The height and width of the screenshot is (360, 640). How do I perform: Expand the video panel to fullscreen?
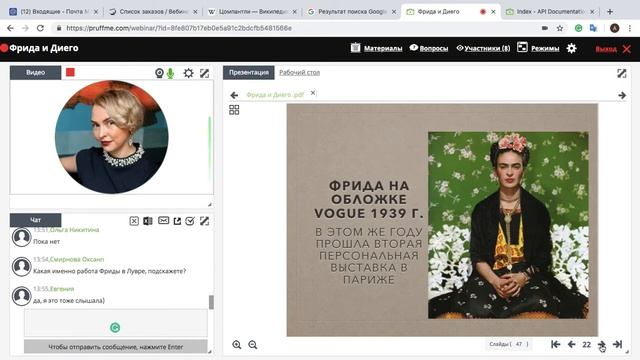[x=204, y=73]
